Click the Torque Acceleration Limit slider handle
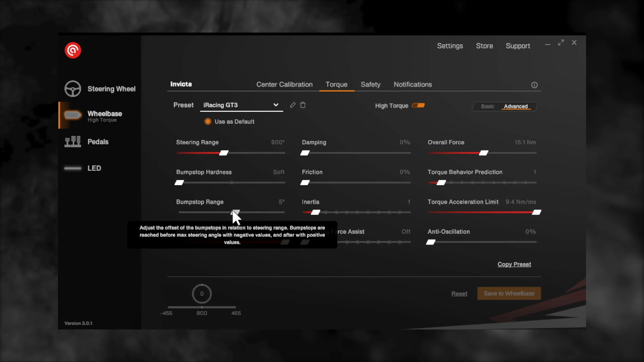The height and width of the screenshot is (362, 644). click(x=537, y=212)
